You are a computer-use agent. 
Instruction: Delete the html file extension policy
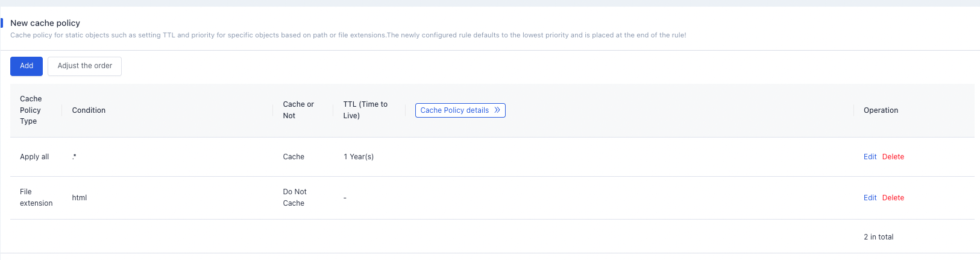[x=893, y=198]
